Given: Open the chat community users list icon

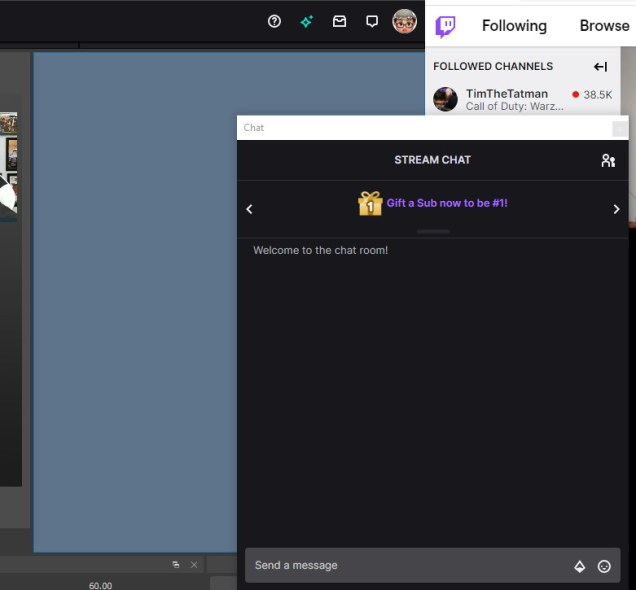Looking at the screenshot, I should tap(608, 160).
